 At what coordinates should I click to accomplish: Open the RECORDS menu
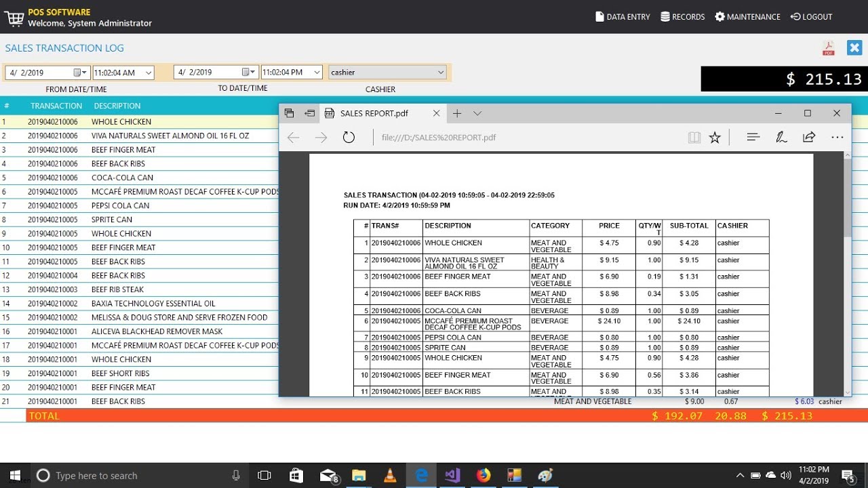(683, 17)
